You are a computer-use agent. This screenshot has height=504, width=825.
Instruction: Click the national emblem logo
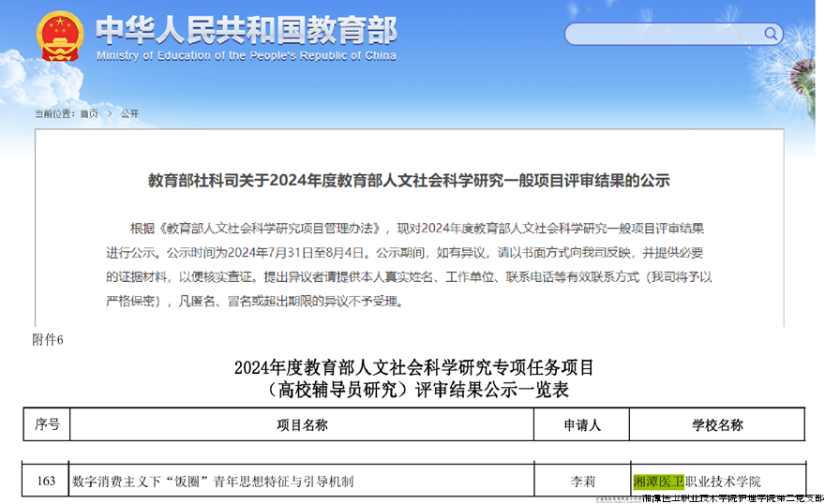[x=60, y=37]
